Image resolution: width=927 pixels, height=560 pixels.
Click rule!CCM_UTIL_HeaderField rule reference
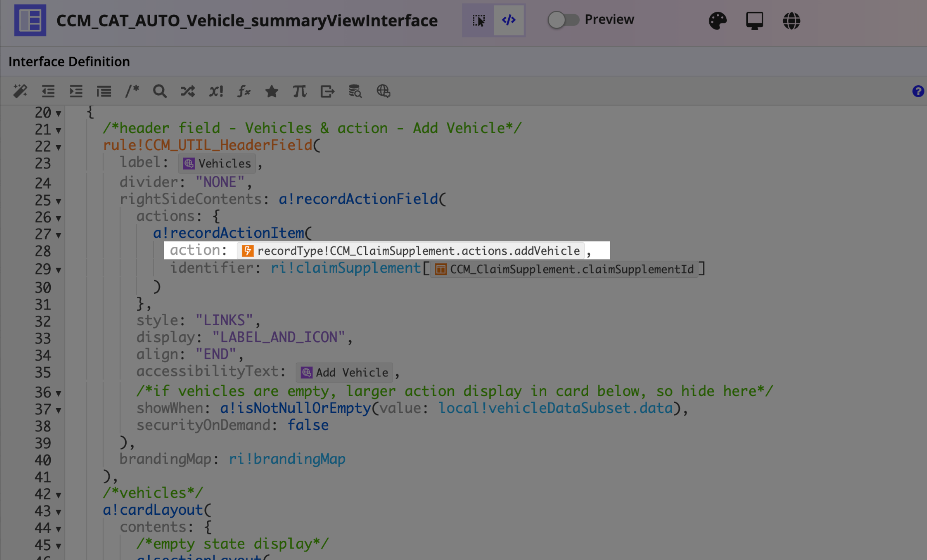[208, 146]
